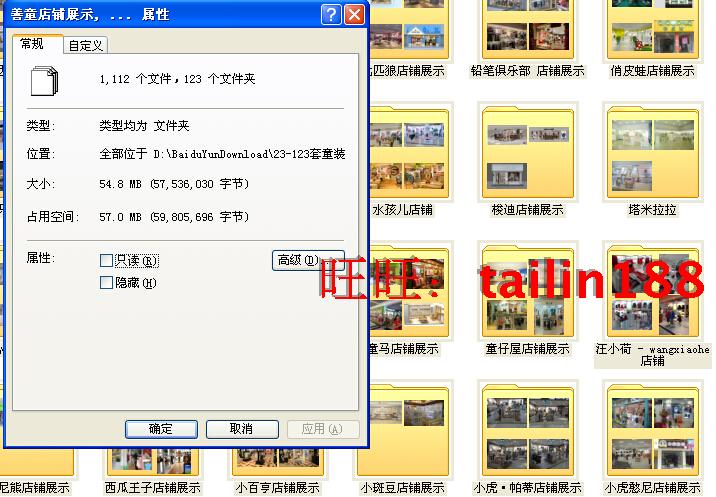Click the 铅笔俱乐部 店铺展示 name label
The image size is (716, 497).
tap(527, 71)
